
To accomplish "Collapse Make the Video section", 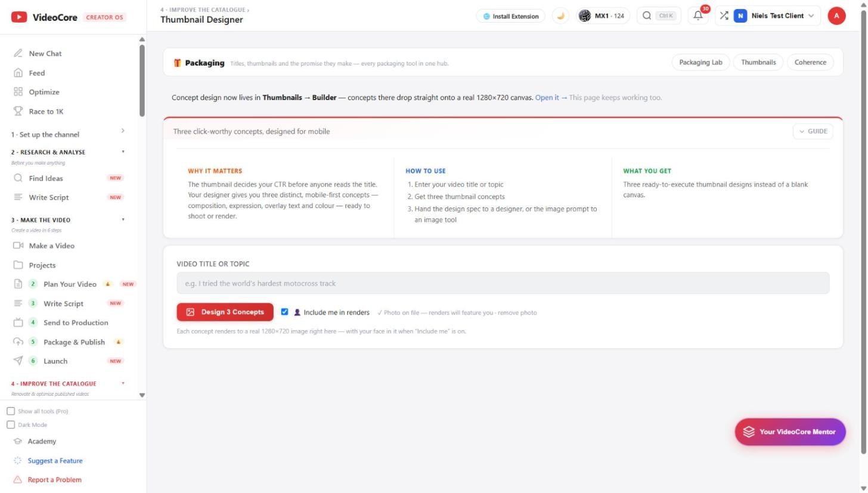I will 68,220.
